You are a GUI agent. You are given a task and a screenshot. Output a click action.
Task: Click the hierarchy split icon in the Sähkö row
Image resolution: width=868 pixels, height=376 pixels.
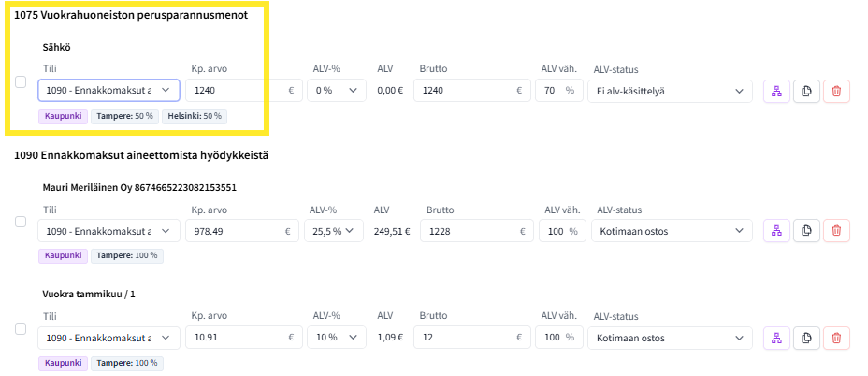pyautogui.click(x=776, y=91)
